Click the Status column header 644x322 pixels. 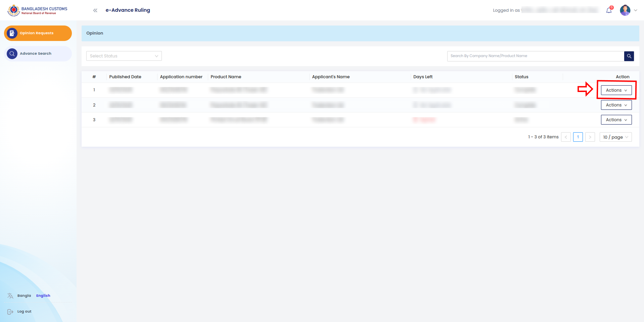point(521,77)
